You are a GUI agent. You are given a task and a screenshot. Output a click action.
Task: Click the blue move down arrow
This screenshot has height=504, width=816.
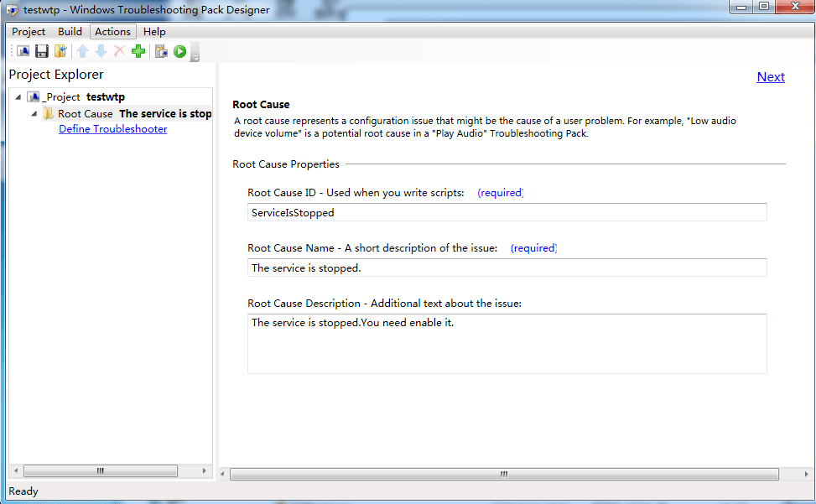101,51
